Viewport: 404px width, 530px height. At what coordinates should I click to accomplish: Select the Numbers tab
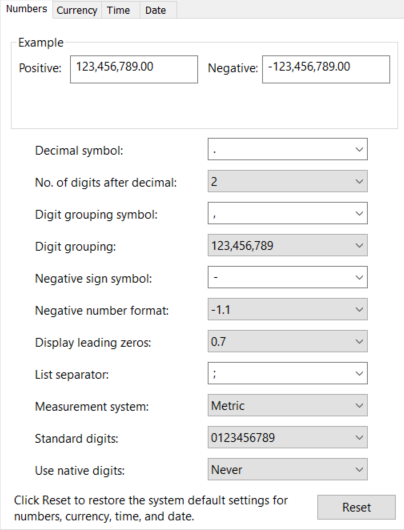point(26,9)
